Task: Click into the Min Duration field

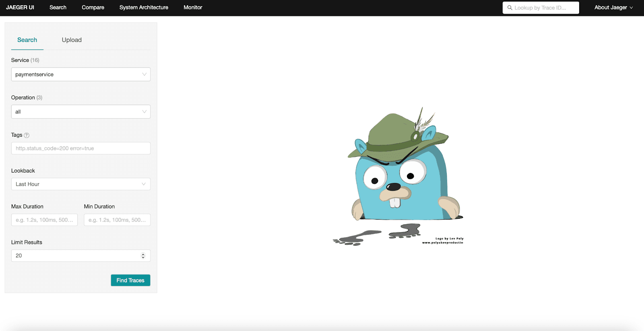Action: click(117, 220)
